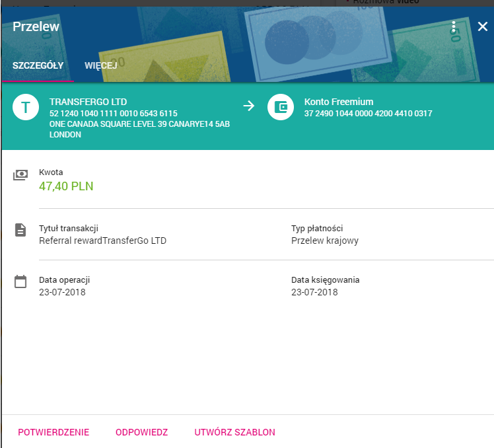Select sender account 52 1240 1040 1111 0010 6543 6115
This screenshot has width=494, height=448.
point(114,114)
